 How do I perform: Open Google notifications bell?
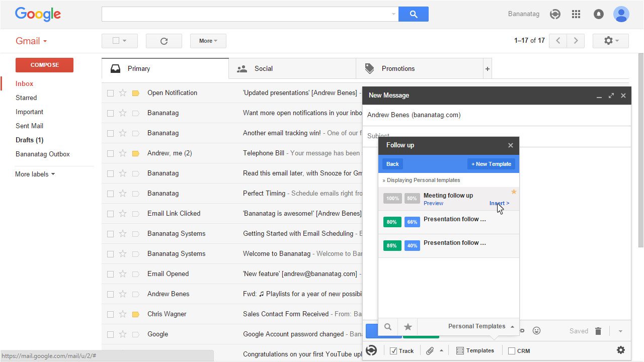(x=599, y=14)
